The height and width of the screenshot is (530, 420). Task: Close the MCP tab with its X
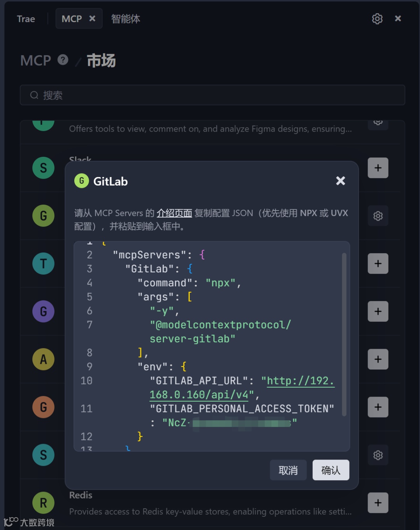pyautogui.click(x=92, y=18)
